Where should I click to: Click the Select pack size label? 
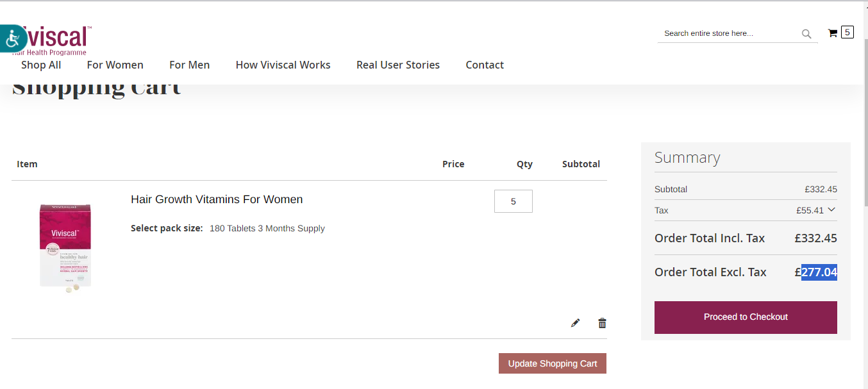(167, 228)
